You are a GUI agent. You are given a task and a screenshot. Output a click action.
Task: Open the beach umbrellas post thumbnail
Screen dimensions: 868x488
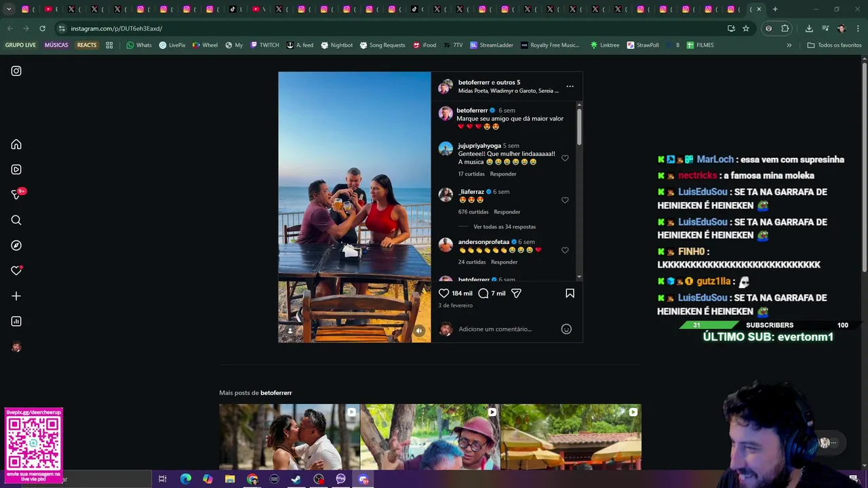(x=571, y=436)
